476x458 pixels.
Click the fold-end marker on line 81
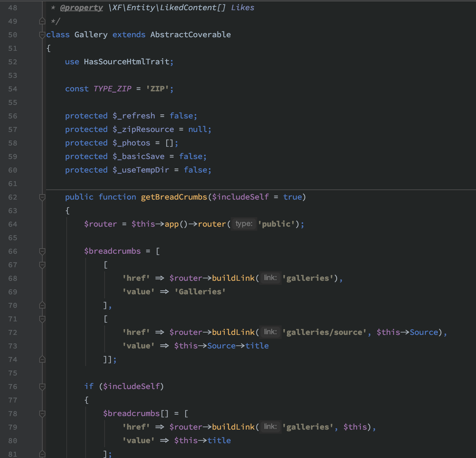[x=42, y=454]
